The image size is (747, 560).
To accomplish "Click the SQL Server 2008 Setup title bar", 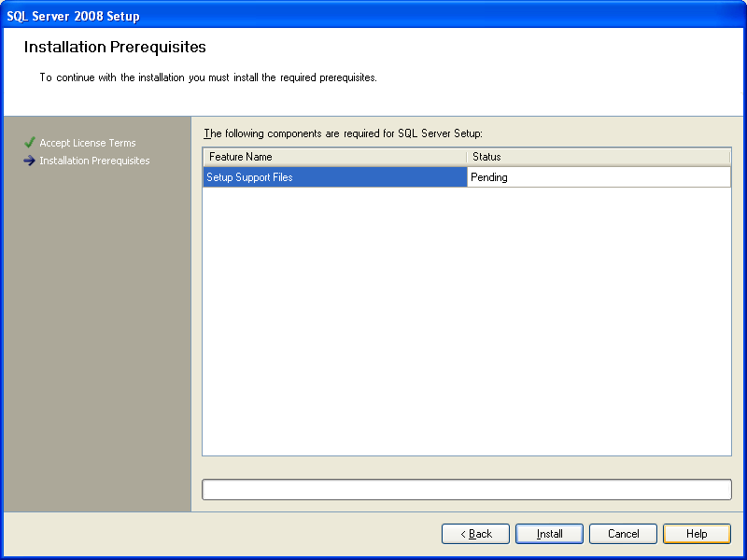I will click(373, 16).
